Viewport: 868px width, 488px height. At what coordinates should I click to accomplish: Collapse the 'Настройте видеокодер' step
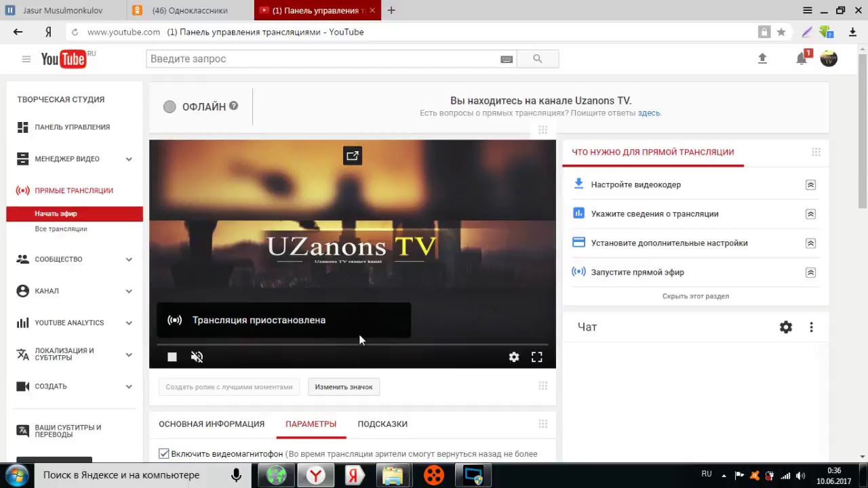coord(810,185)
